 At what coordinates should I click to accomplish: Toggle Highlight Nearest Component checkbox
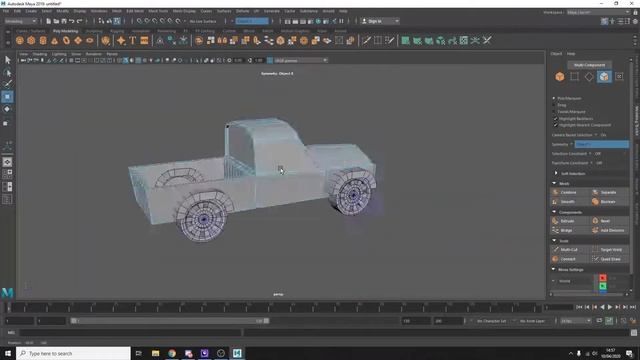pyautogui.click(x=556, y=125)
